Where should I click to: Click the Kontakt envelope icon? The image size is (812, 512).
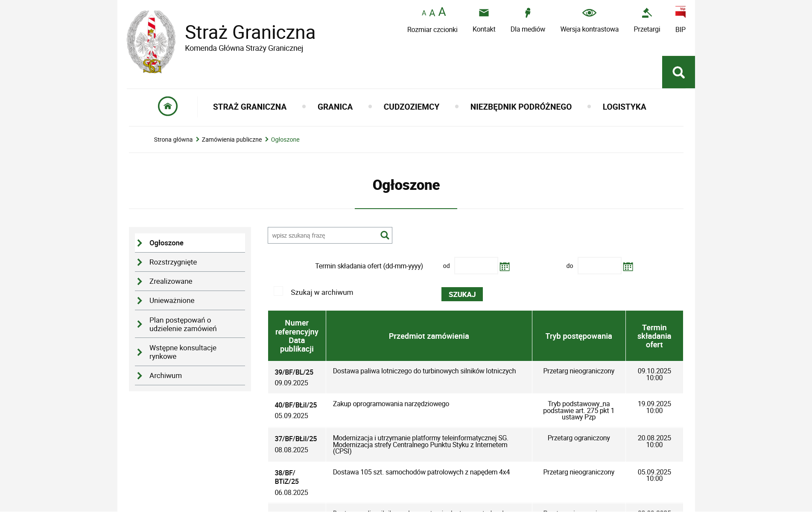click(x=484, y=13)
